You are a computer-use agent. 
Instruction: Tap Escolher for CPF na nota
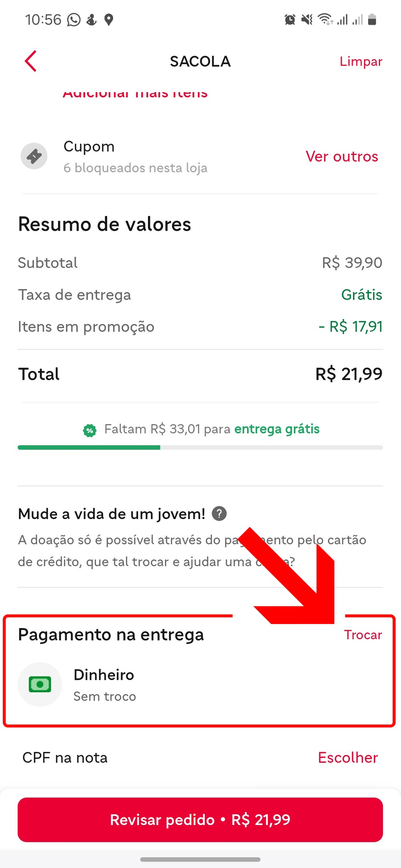click(348, 757)
